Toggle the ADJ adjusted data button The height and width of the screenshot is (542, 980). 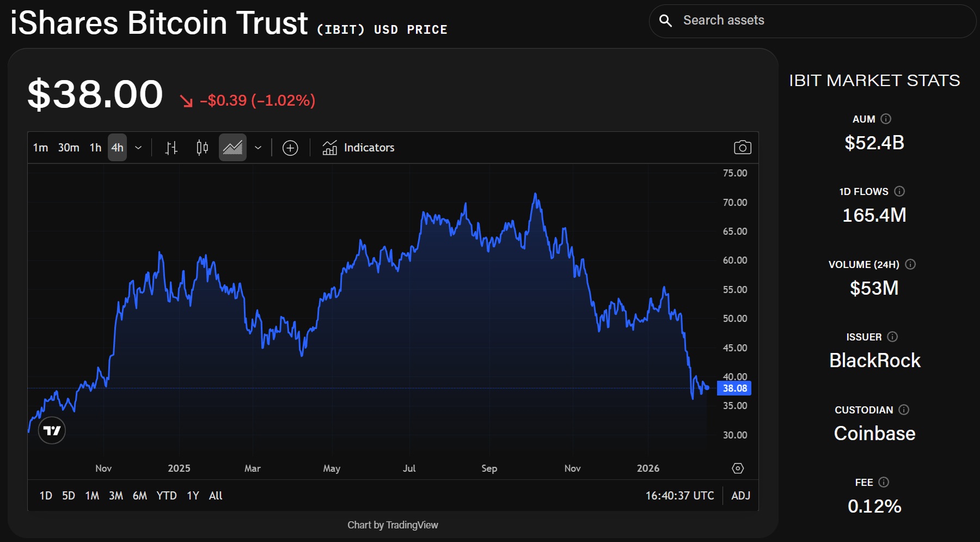[740, 496]
